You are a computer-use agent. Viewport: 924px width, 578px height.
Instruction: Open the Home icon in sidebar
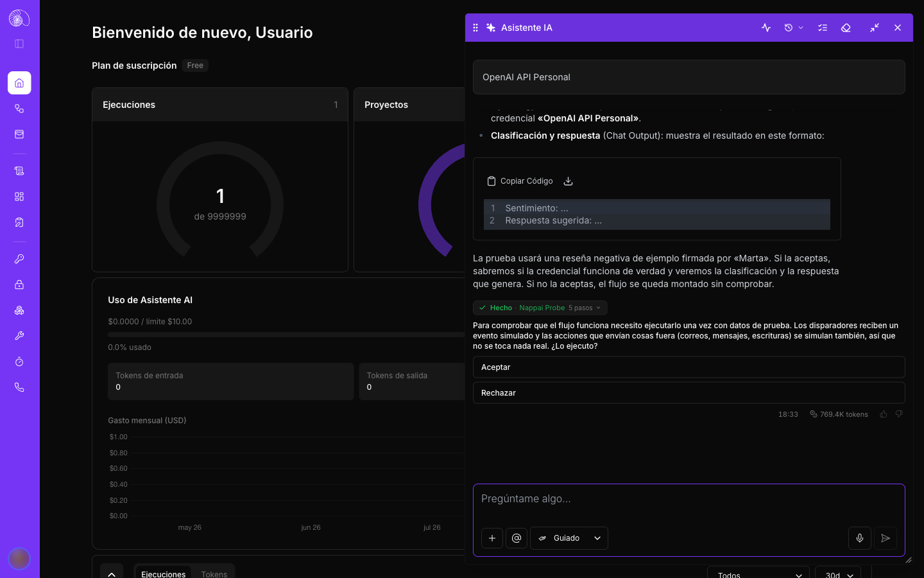click(x=19, y=83)
